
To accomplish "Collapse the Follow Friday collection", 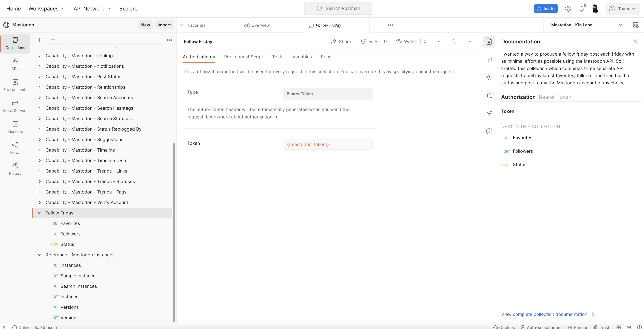I will click(39, 213).
